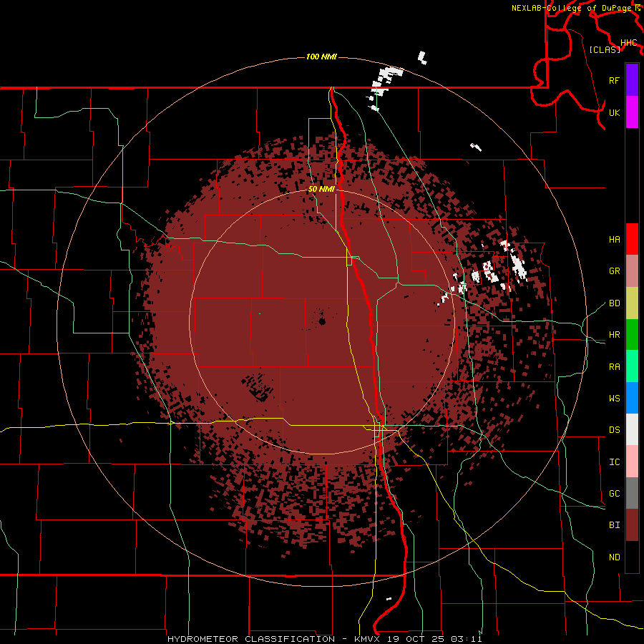644x644 pixels.
Task: Click the KMVX station identifier
Action: tap(367, 639)
